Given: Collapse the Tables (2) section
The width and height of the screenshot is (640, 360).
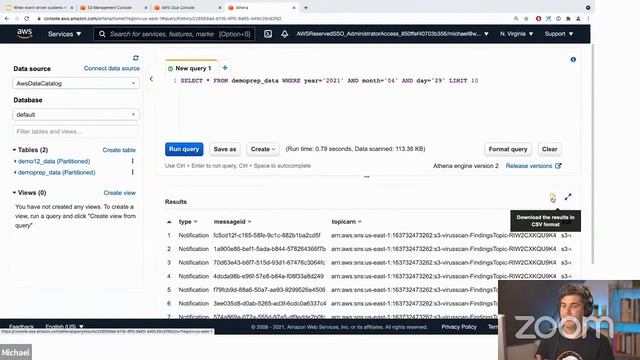Looking at the screenshot, I should pyautogui.click(x=14, y=150).
